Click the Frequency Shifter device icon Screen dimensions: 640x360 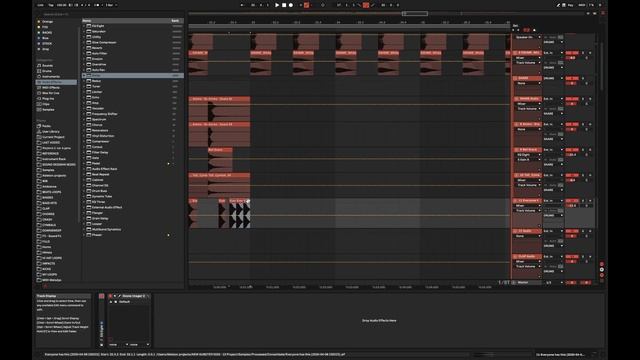[89, 114]
